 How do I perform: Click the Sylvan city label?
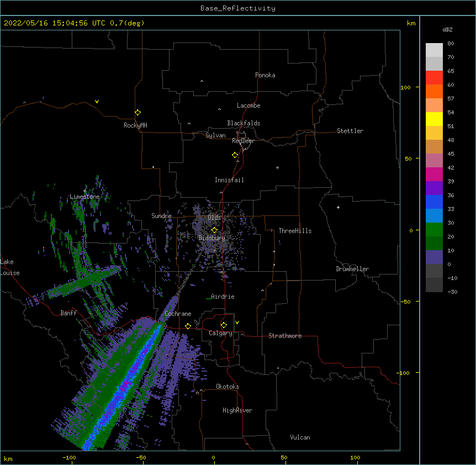point(215,135)
